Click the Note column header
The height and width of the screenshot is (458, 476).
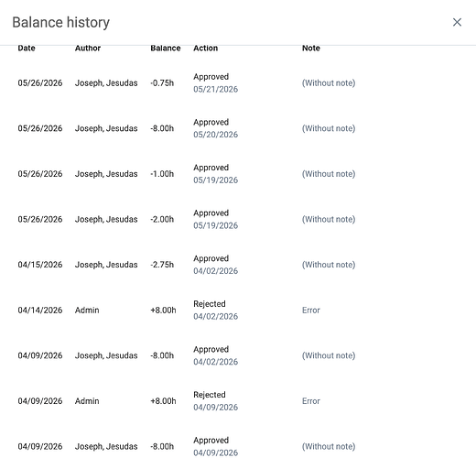(311, 48)
